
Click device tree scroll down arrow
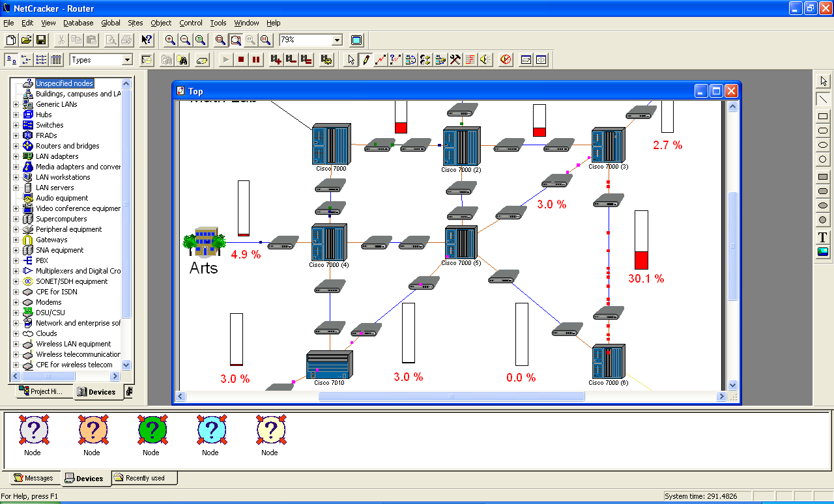[x=126, y=365]
